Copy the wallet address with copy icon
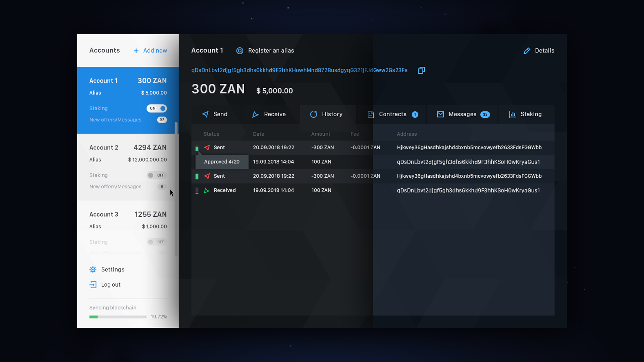This screenshot has width=644, height=362. coord(421,70)
